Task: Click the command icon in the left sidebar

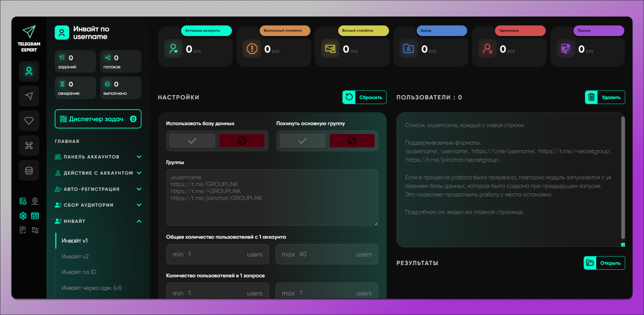Action: point(29,145)
